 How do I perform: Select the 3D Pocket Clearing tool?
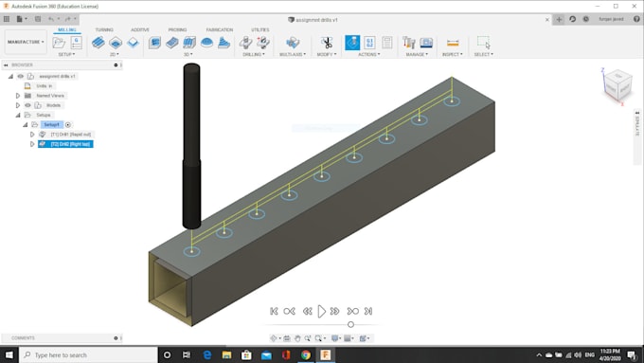coord(171,43)
